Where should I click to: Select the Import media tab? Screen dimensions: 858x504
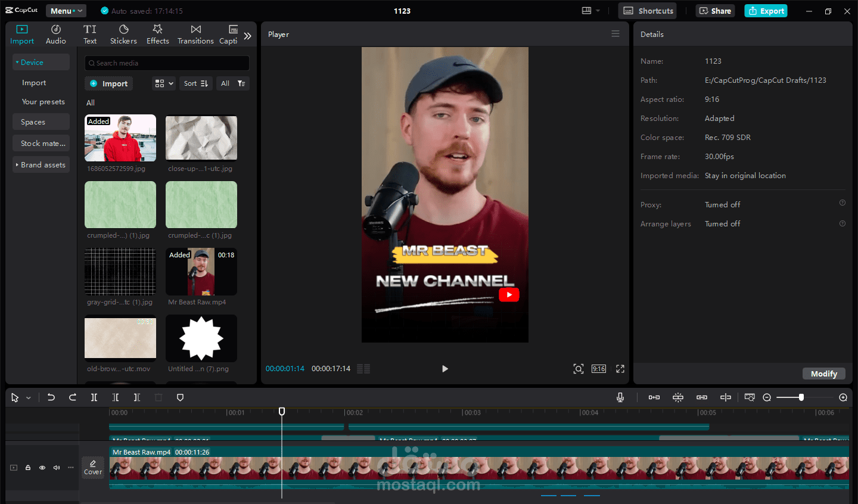pyautogui.click(x=22, y=35)
